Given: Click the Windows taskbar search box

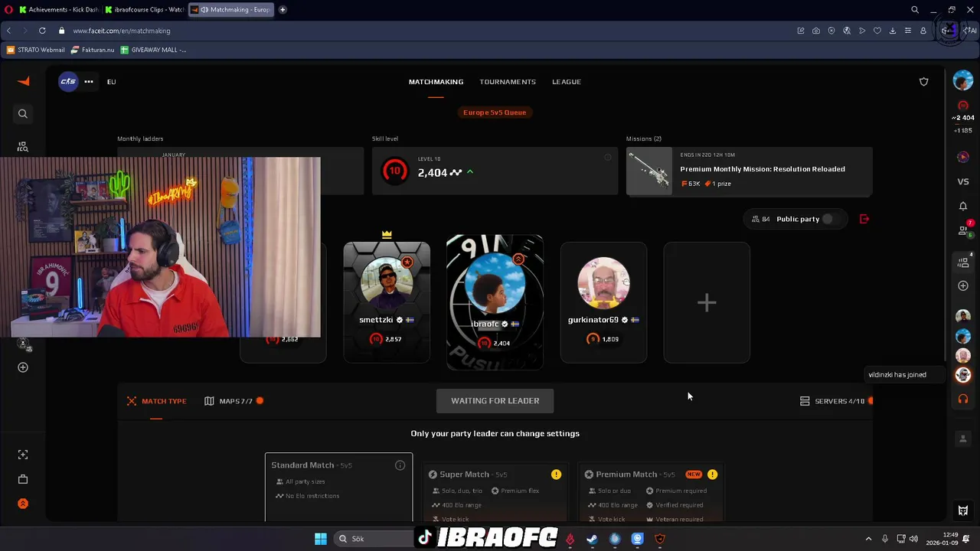Looking at the screenshot, I should 375,539.
